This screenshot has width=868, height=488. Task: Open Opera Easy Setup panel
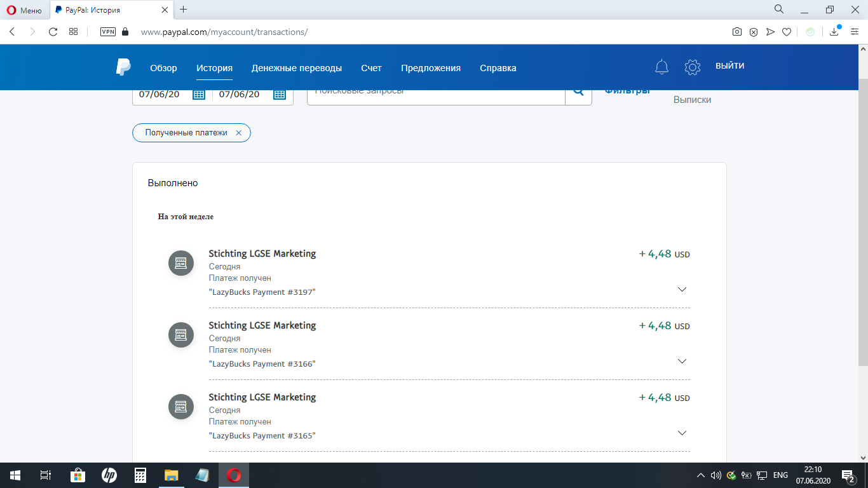pos(855,32)
